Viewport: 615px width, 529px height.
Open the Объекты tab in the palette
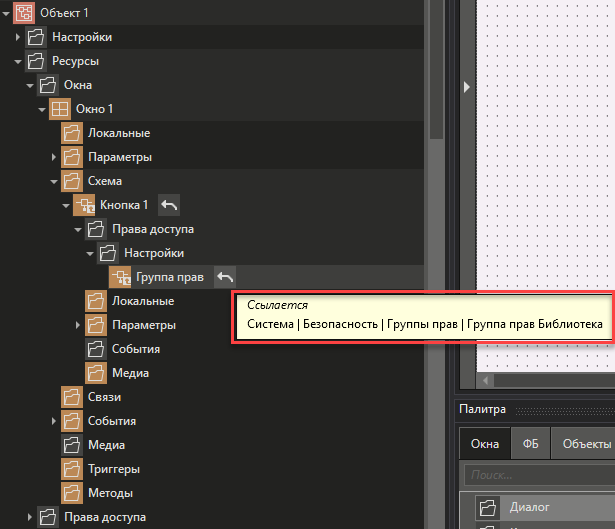pos(584,444)
